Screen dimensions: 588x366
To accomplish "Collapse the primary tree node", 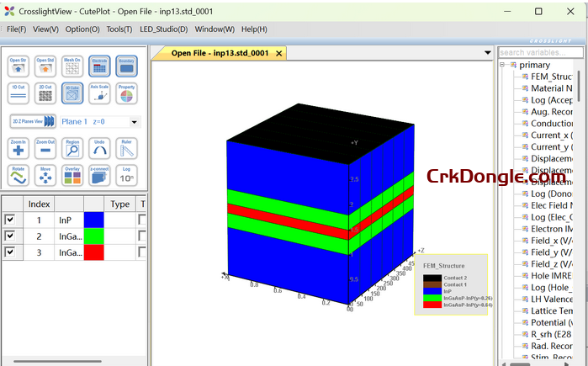I will [x=502, y=65].
